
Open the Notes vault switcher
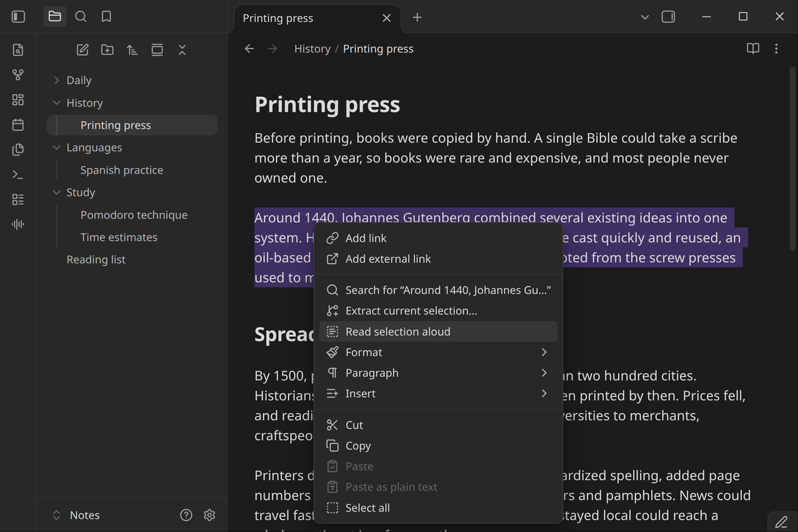point(75,515)
